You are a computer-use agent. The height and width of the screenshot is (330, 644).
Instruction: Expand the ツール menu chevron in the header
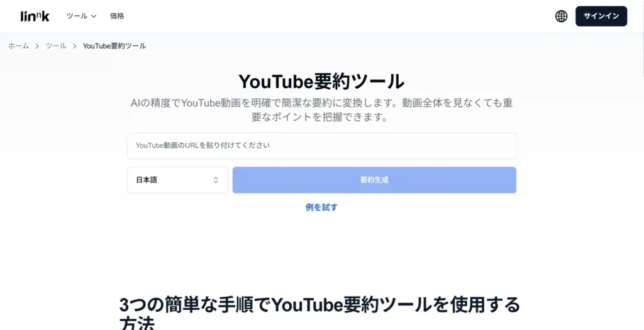click(x=94, y=16)
